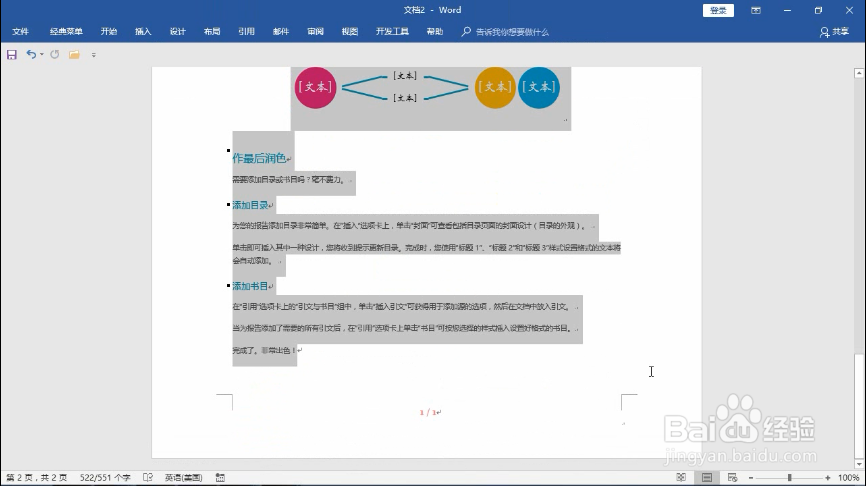Click language indicator 英语(美国)
866x486 pixels.
coord(183,478)
